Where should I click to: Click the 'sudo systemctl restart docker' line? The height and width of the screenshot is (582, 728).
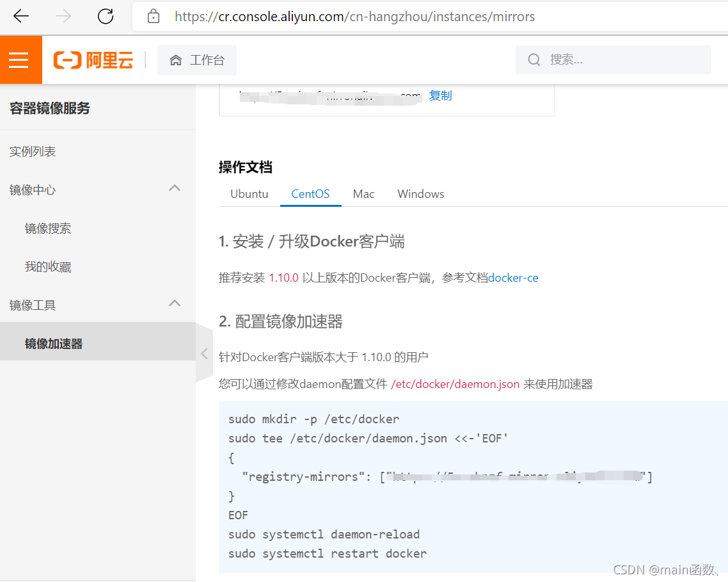(328, 554)
